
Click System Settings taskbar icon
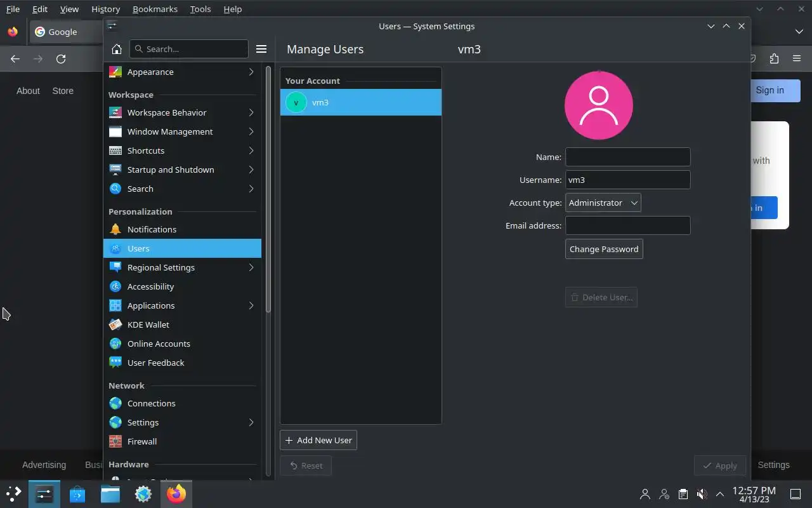(x=44, y=493)
